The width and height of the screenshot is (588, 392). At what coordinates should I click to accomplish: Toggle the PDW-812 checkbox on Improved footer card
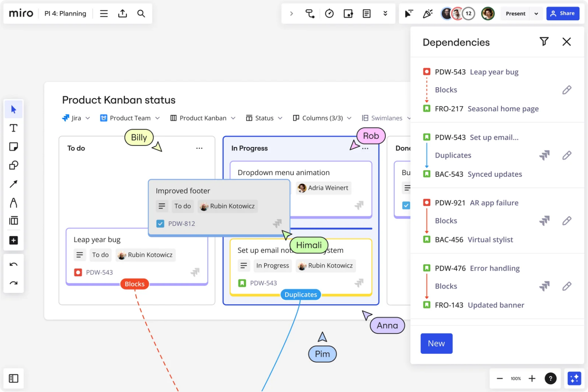pyautogui.click(x=160, y=224)
